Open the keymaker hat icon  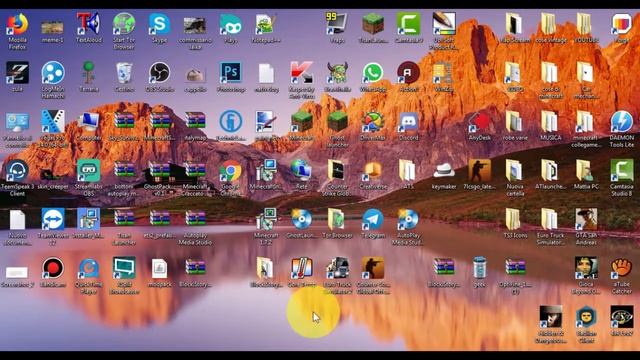[x=444, y=171]
